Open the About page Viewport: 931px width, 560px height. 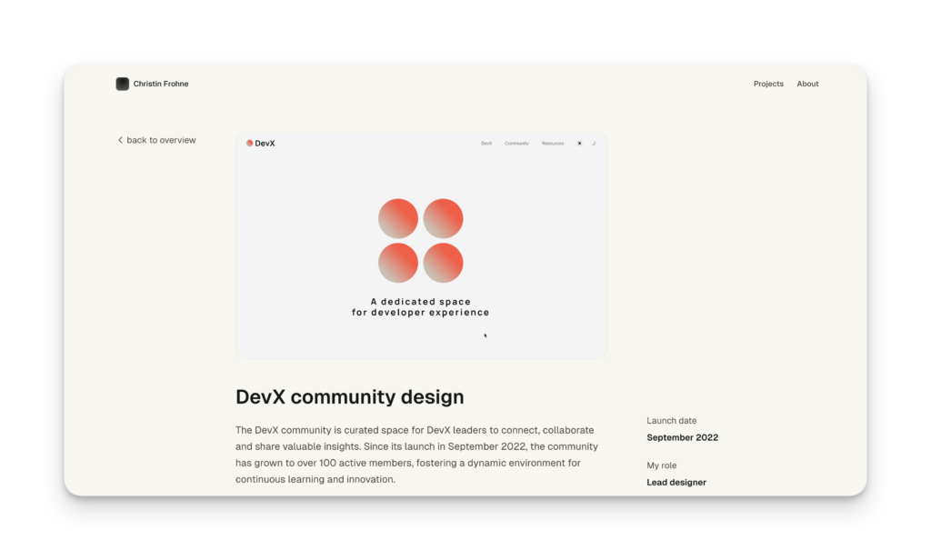(807, 84)
